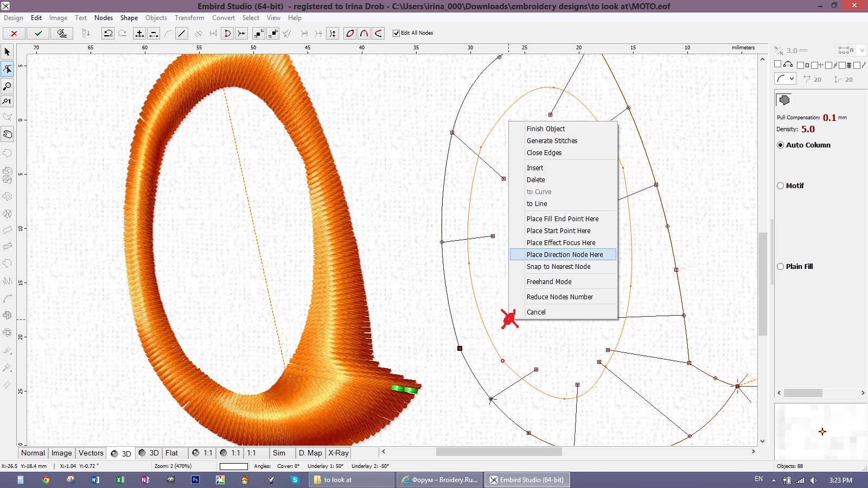Select the Motif radio button

point(781,185)
